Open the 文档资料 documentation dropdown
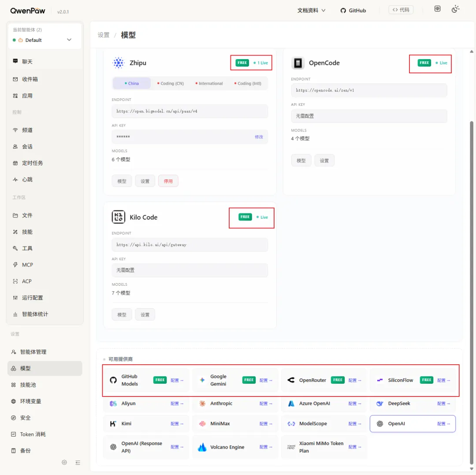Viewport: 476px width, 475px height. point(311,10)
